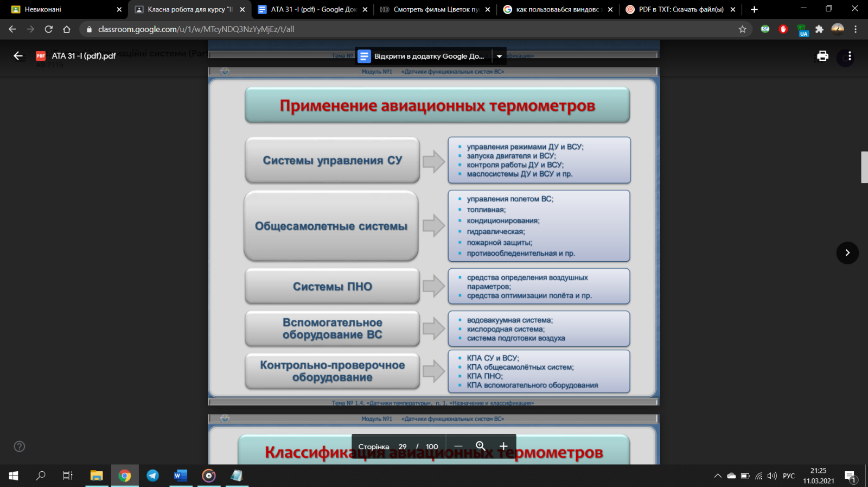
Task: Open Task View on taskbar
Action: 68,476
